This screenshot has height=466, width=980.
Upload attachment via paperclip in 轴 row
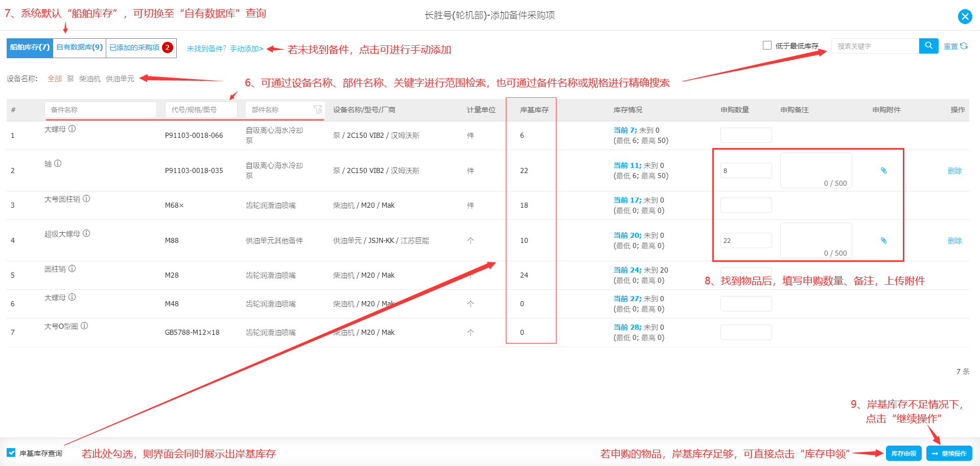click(x=883, y=170)
